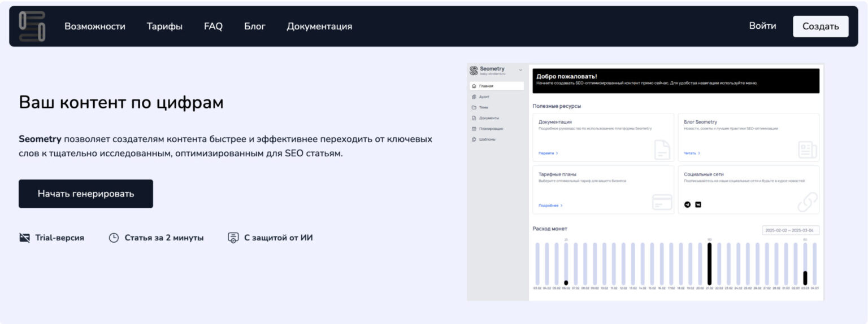Click the Telegram icon under Социальные сети
Viewport: 868px width, 324px height.
pos(687,204)
